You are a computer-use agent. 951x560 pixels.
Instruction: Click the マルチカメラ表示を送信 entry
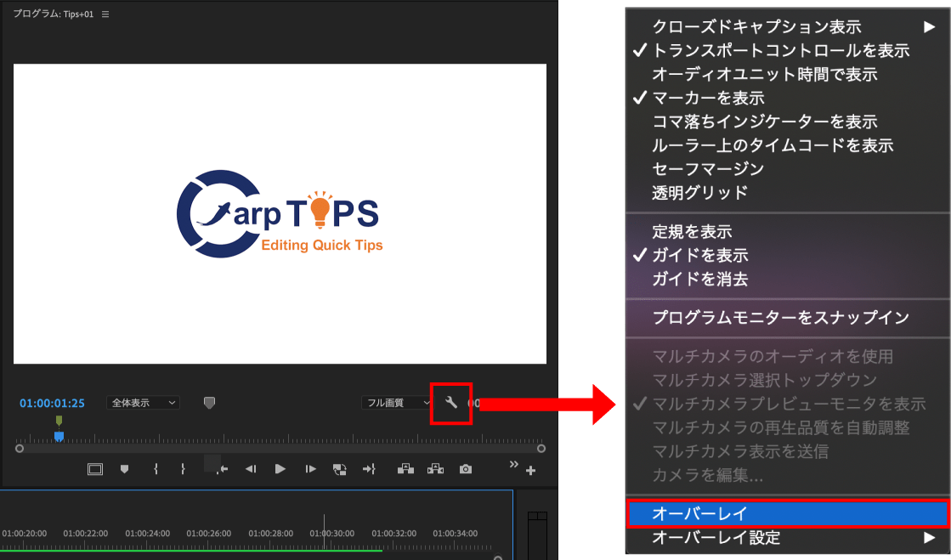click(x=787, y=451)
